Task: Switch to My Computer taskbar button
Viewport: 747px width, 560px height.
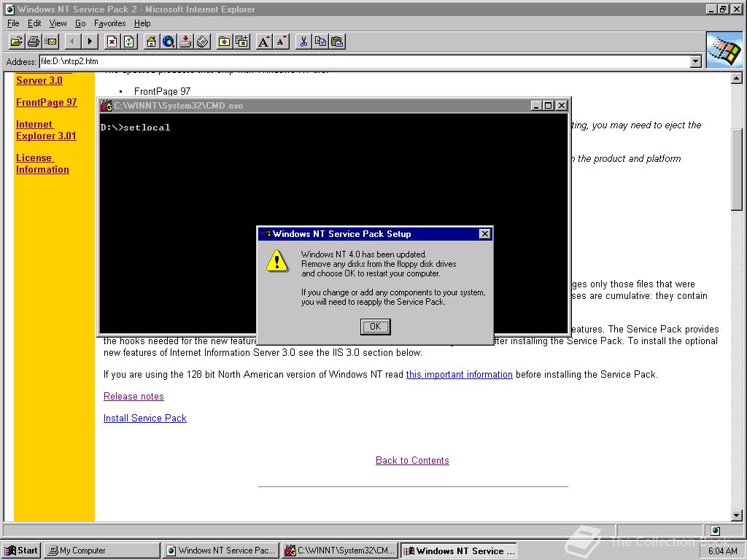Action: coord(102,551)
